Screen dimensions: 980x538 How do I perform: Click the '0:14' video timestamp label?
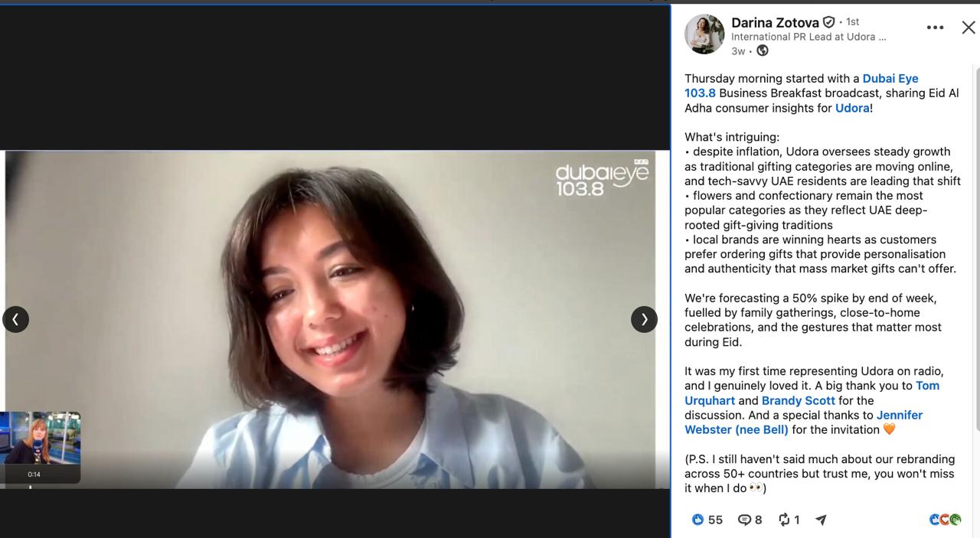tap(34, 474)
